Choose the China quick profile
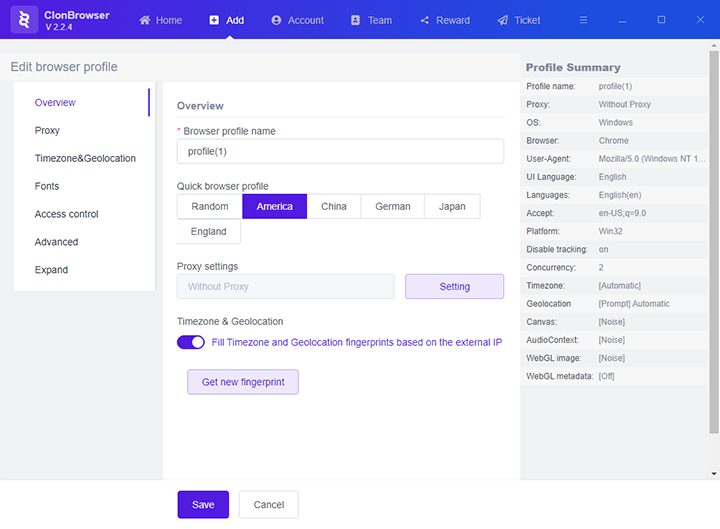 tap(334, 207)
